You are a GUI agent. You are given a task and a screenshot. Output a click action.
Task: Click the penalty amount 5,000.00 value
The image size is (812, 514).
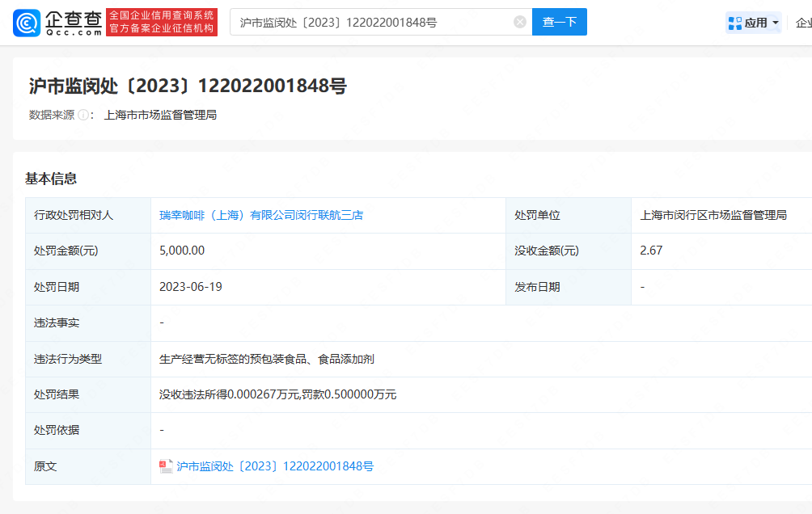point(182,251)
